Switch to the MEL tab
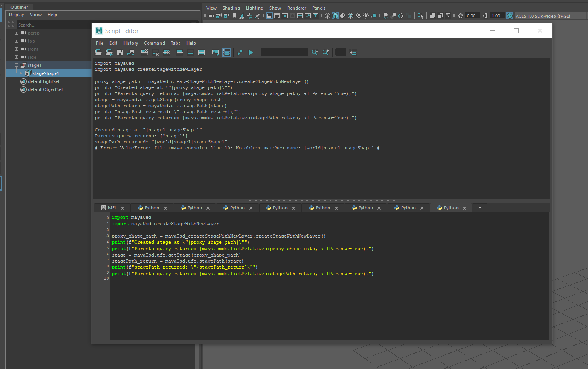Image resolution: width=588 pixels, height=369 pixels. 112,207
